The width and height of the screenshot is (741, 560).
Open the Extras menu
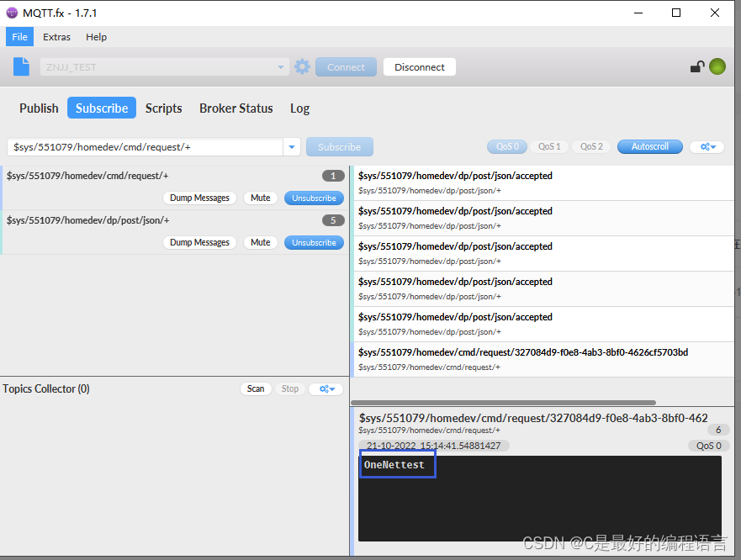(x=56, y=37)
